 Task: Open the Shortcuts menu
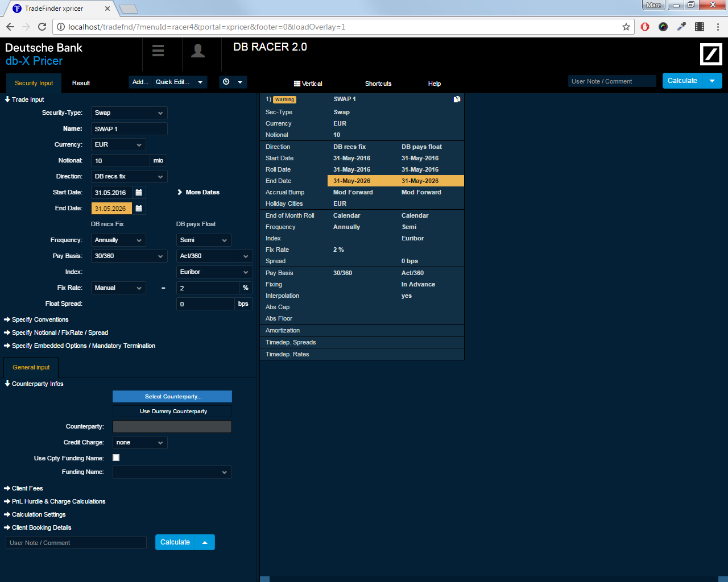(378, 84)
